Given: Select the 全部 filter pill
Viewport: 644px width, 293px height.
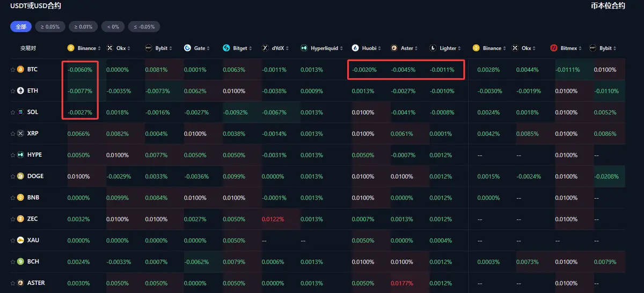Looking at the screenshot, I should point(21,26).
